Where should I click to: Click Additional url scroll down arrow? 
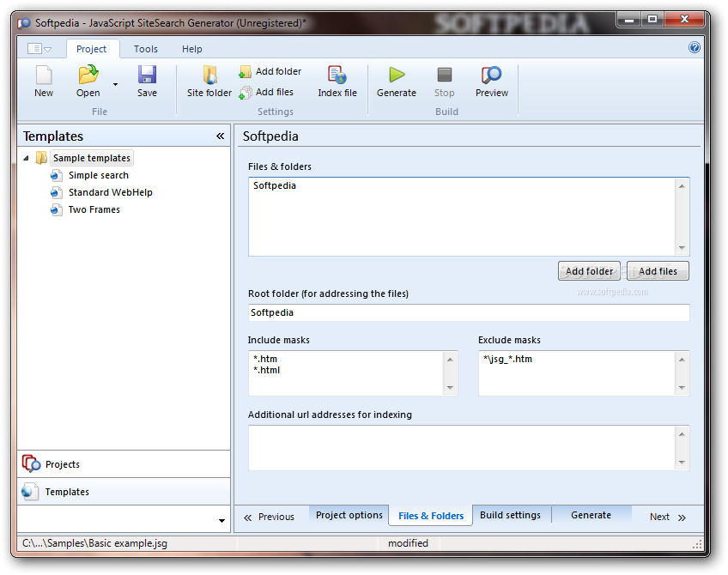682,463
